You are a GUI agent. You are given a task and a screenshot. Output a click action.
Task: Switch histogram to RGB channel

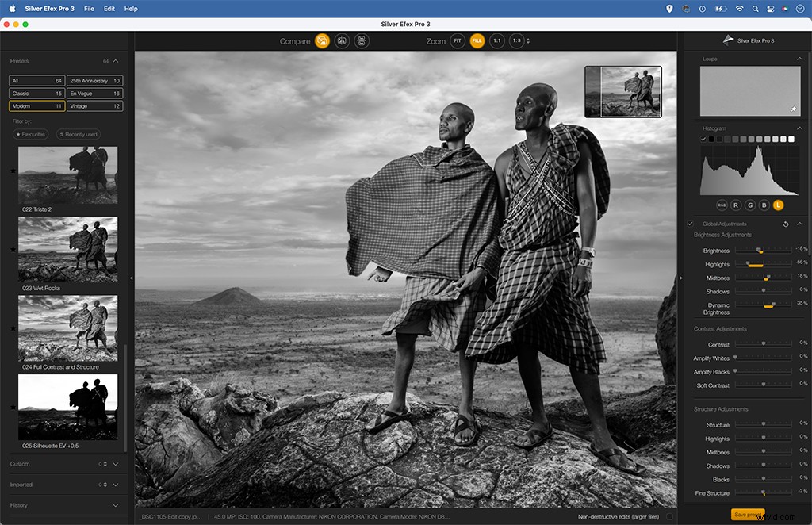point(722,205)
